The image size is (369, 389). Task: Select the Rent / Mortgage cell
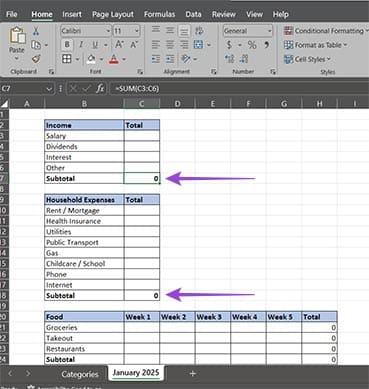point(84,211)
